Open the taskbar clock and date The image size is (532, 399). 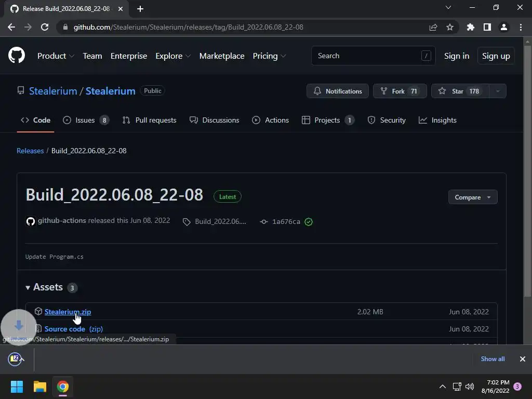tap(495, 387)
